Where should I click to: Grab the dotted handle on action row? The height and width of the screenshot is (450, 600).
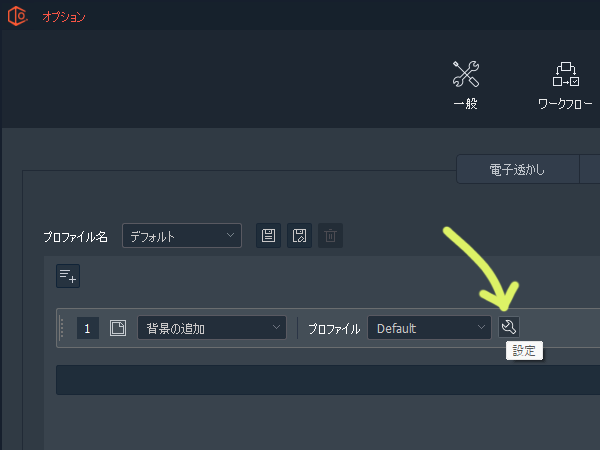[x=61, y=328]
